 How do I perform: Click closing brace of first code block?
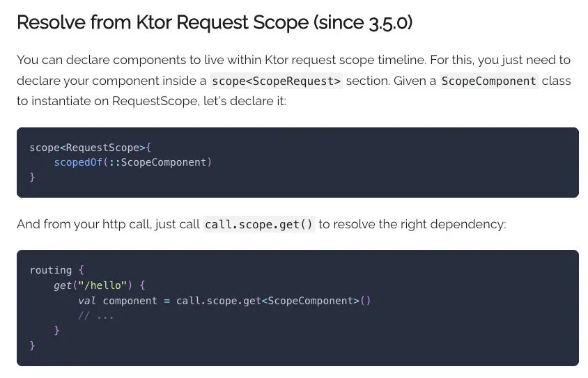[x=32, y=177]
